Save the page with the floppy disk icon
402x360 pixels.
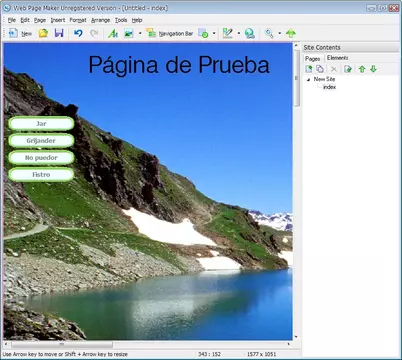click(59, 33)
